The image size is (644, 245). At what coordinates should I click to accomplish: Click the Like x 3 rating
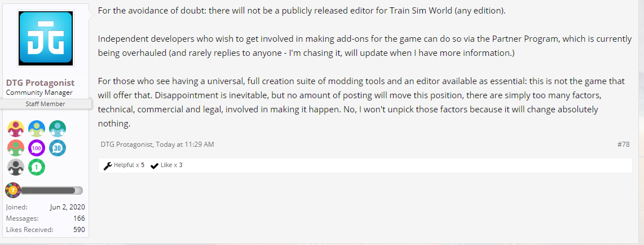pyautogui.click(x=166, y=165)
